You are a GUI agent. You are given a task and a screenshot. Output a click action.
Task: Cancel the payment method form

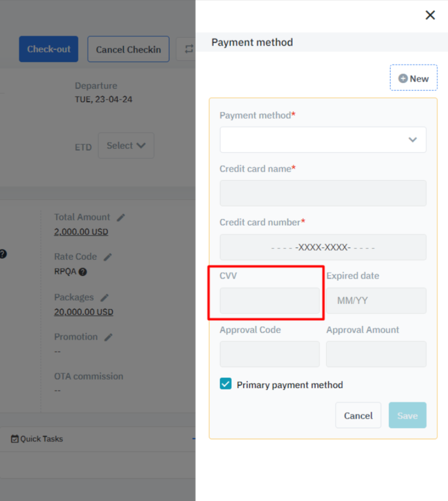click(358, 415)
